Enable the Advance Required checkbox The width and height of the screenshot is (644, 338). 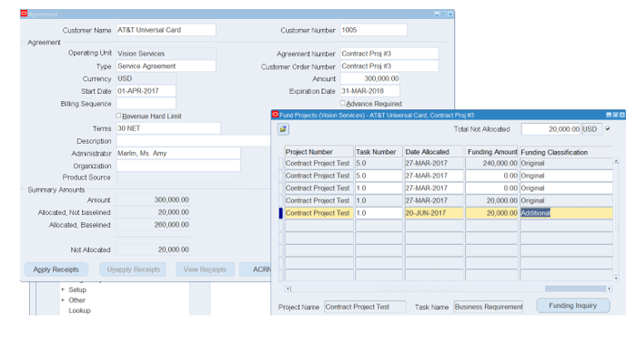pos(342,103)
